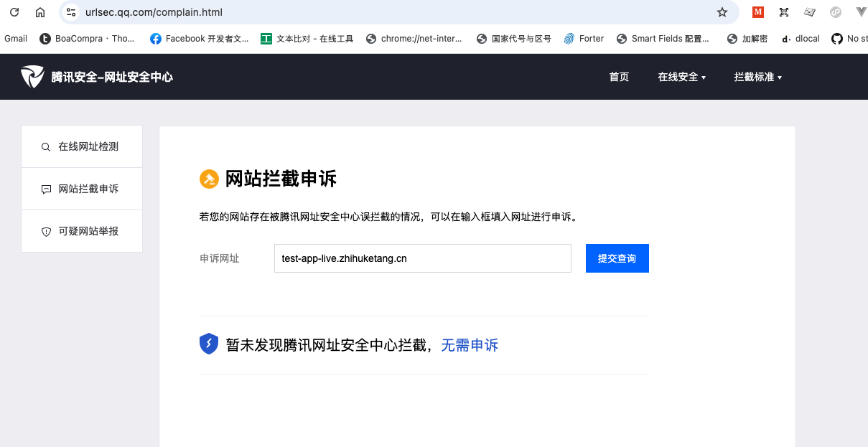View site information icon in address bar
868x447 pixels.
tap(71, 12)
